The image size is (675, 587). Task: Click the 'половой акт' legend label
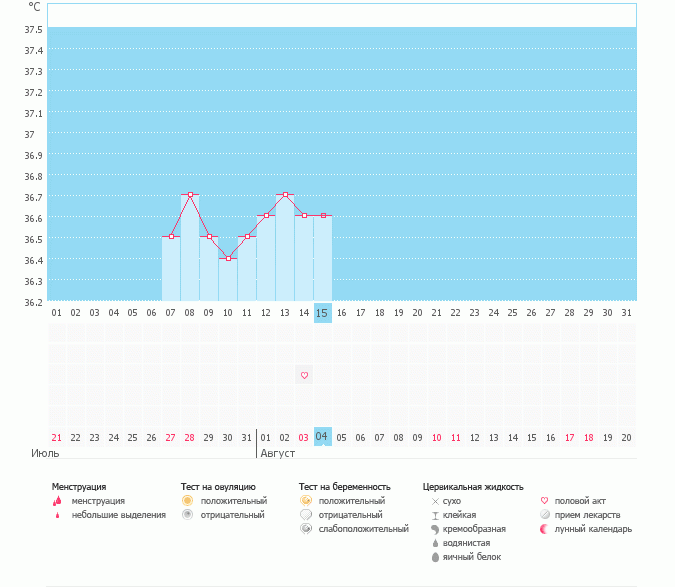coord(586,500)
